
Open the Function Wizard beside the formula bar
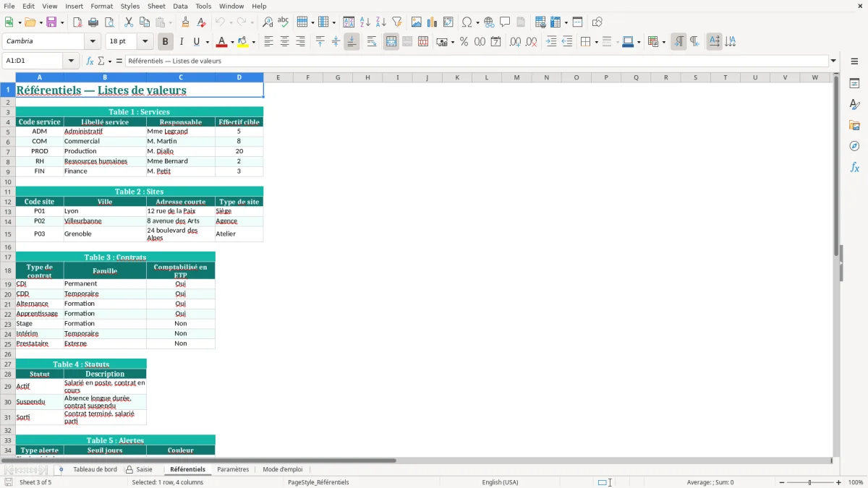(x=90, y=61)
